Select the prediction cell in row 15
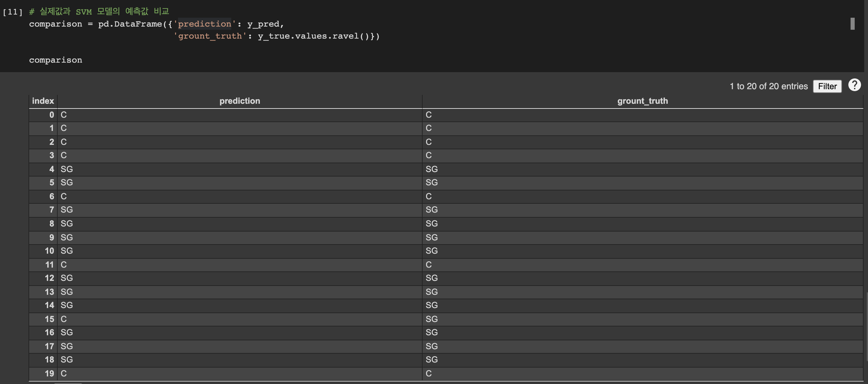 point(64,319)
